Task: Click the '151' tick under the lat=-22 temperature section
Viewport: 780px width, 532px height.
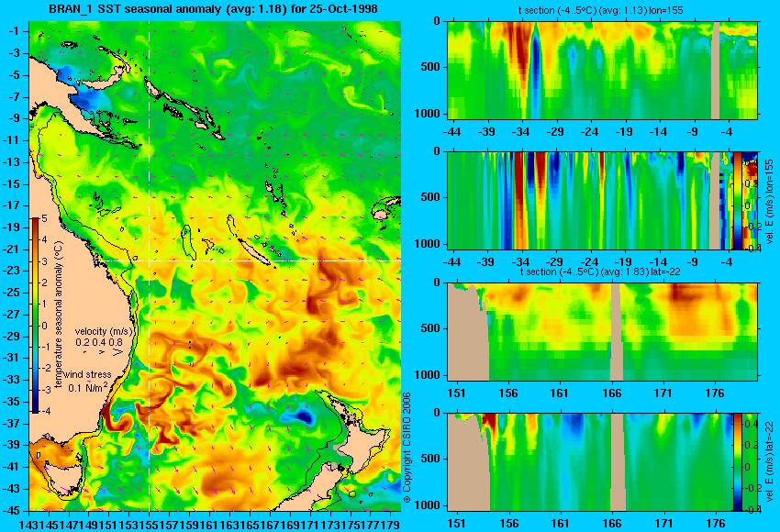Action: [456, 393]
